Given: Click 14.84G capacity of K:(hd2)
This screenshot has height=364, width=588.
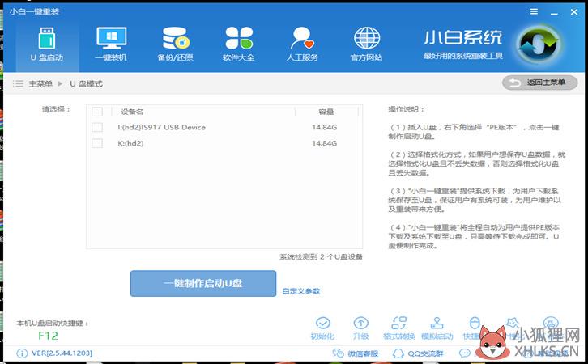Looking at the screenshot, I should pyautogui.click(x=325, y=143).
